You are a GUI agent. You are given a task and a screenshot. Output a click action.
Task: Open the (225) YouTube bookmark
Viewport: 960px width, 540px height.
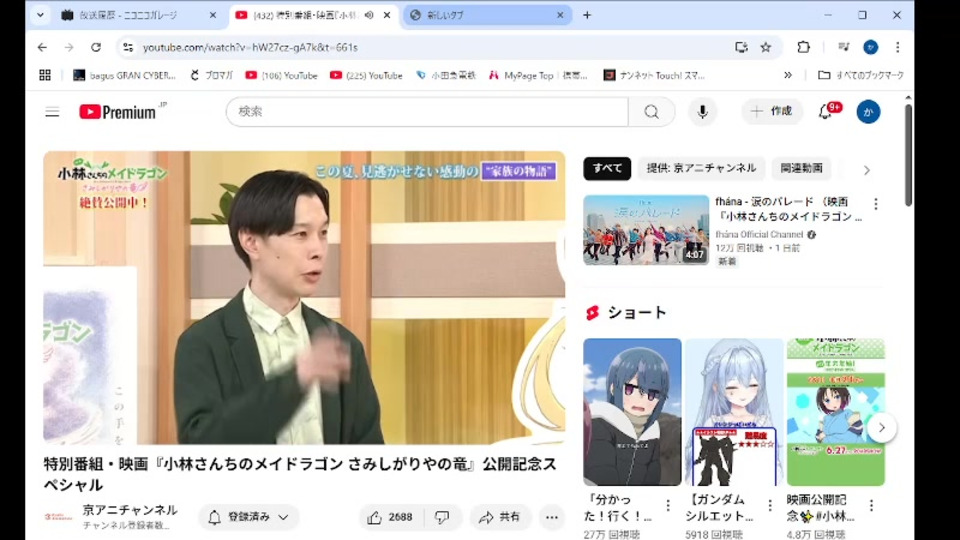366,75
